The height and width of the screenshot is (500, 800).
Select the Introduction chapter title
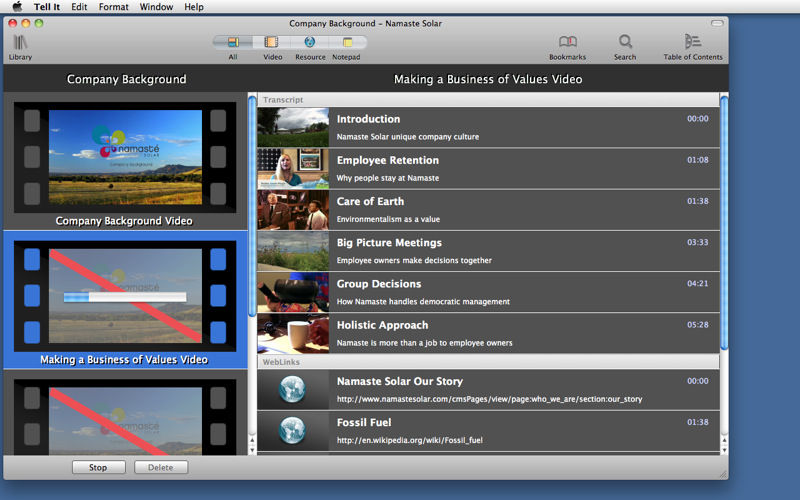pyautogui.click(x=368, y=119)
